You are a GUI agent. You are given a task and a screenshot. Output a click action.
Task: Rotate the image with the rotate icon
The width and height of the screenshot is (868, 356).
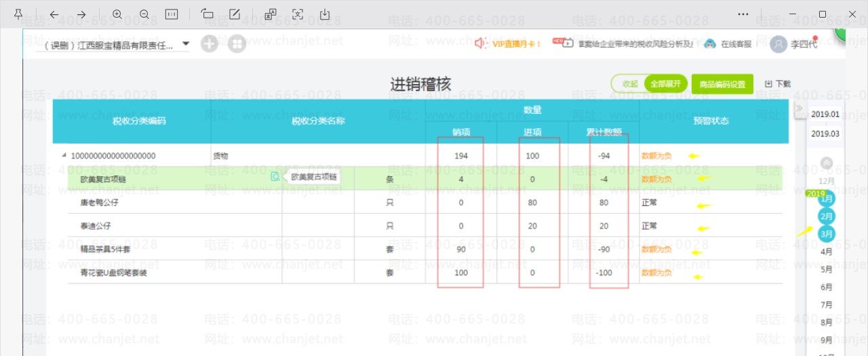pyautogui.click(x=208, y=14)
